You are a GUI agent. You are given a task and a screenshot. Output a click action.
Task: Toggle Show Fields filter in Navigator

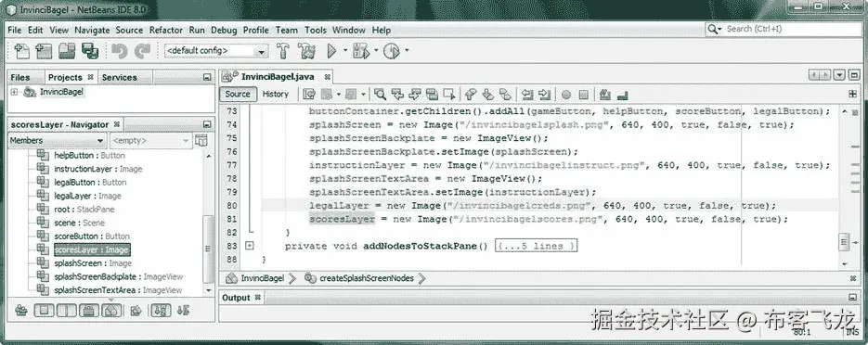44,311
